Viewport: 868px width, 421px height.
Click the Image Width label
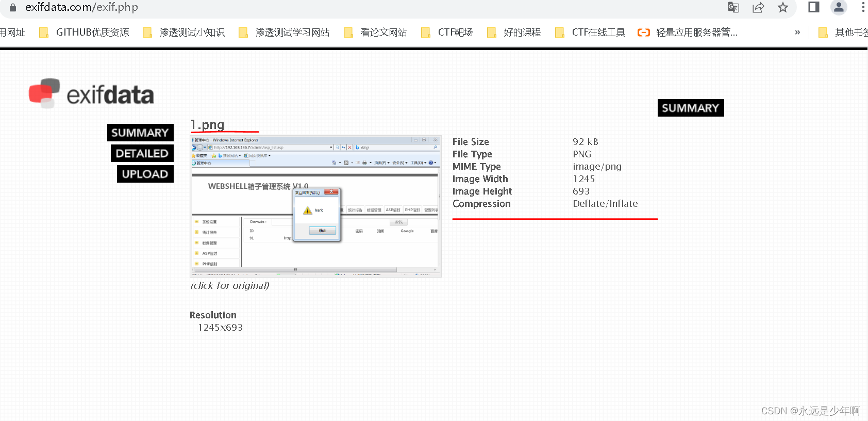tap(480, 179)
